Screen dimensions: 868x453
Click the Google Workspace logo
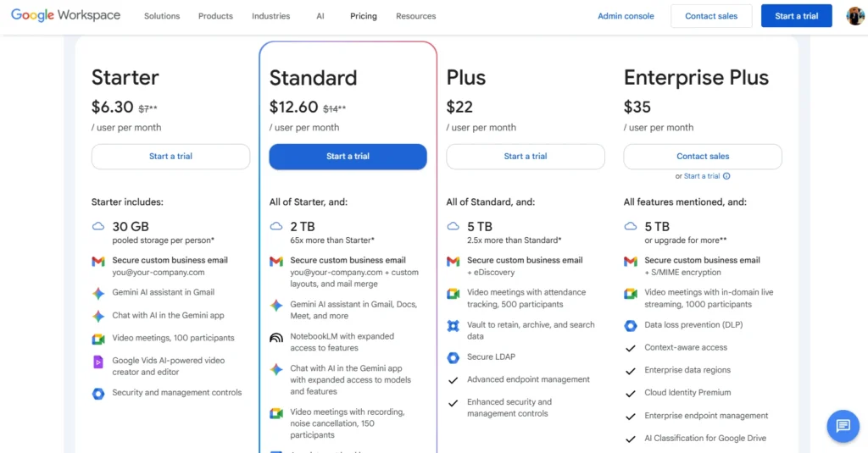point(65,15)
